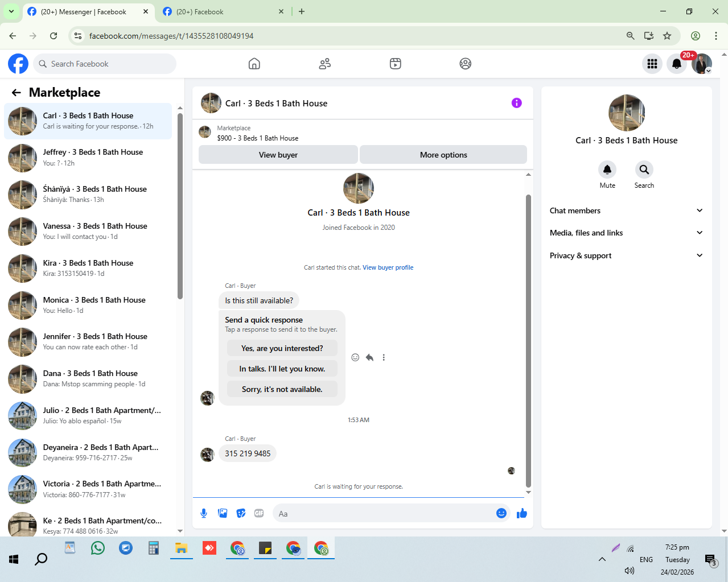Choose a GIF from the composer
This screenshot has width=728, height=582.
pyautogui.click(x=259, y=513)
